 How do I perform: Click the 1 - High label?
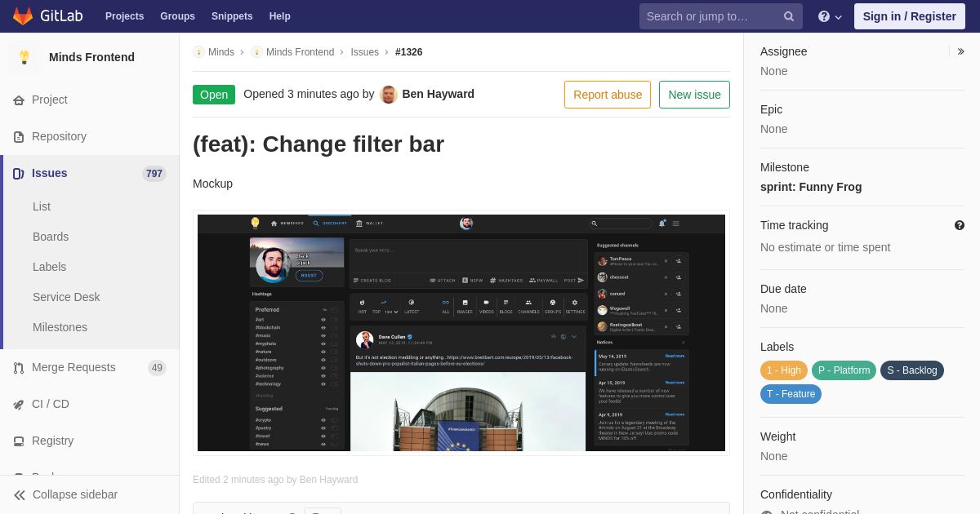[x=784, y=370]
